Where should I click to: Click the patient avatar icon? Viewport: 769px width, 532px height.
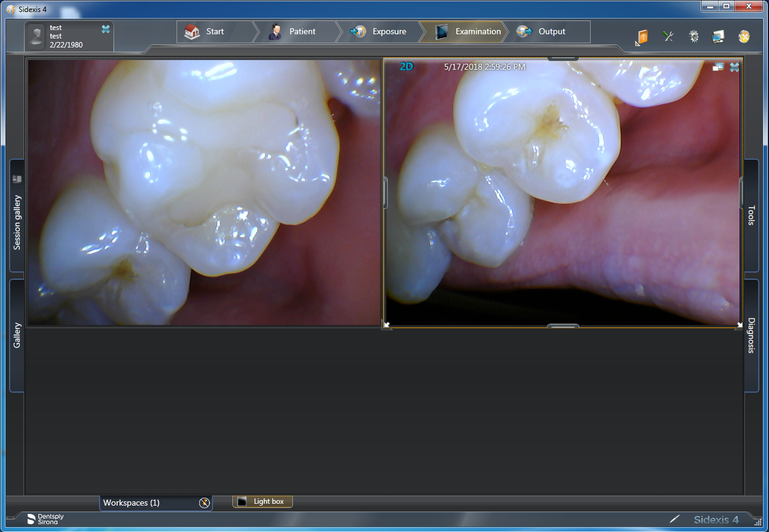pyautogui.click(x=37, y=36)
